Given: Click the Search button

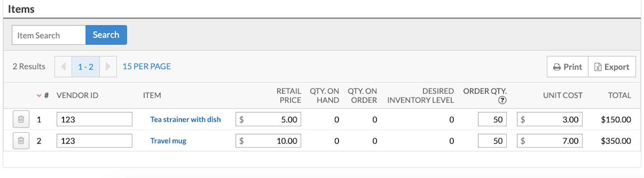Looking at the screenshot, I should pyautogui.click(x=106, y=35).
